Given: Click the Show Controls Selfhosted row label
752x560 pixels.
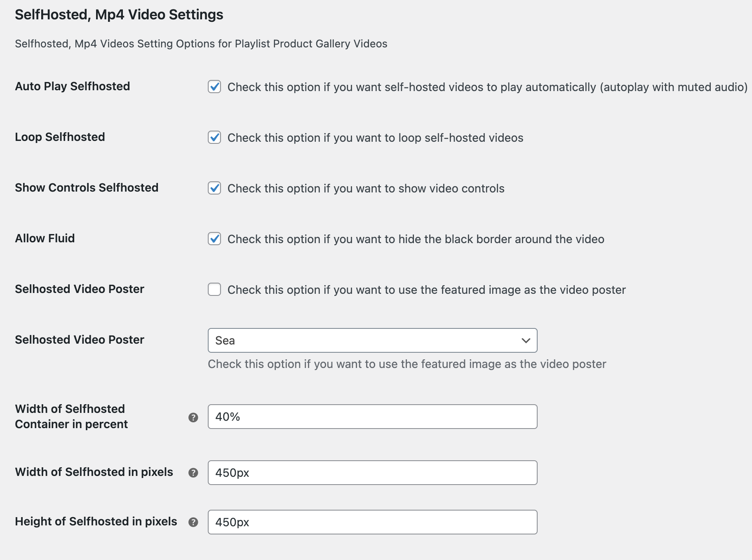Looking at the screenshot, I should click(87, 187).
